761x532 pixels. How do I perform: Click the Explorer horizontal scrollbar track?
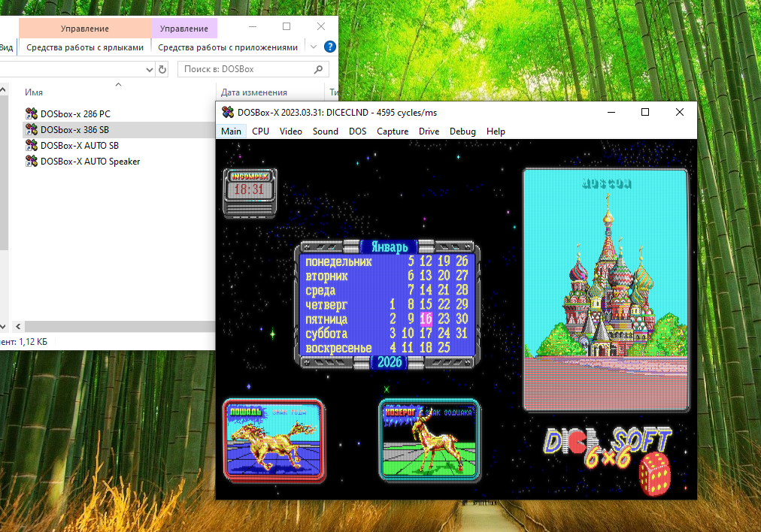(120, 326)
